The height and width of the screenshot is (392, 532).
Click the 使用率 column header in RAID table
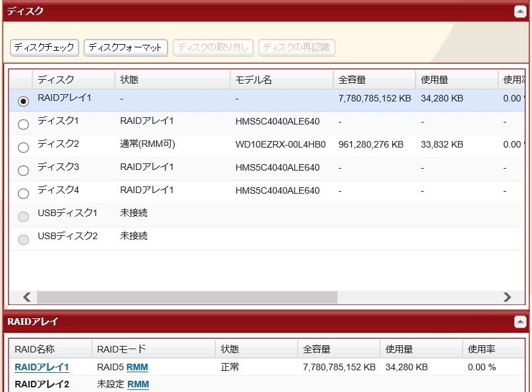pyautogui.click(x=494, y=349)
